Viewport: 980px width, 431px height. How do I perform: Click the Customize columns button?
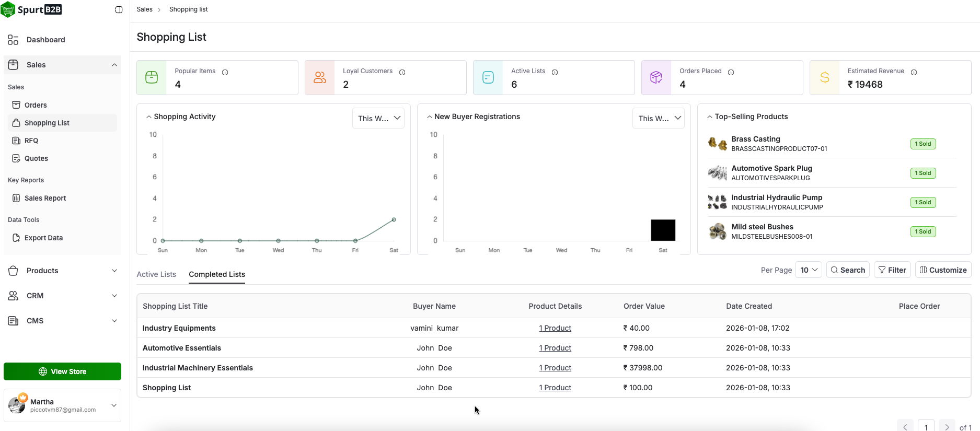point(943,270)
